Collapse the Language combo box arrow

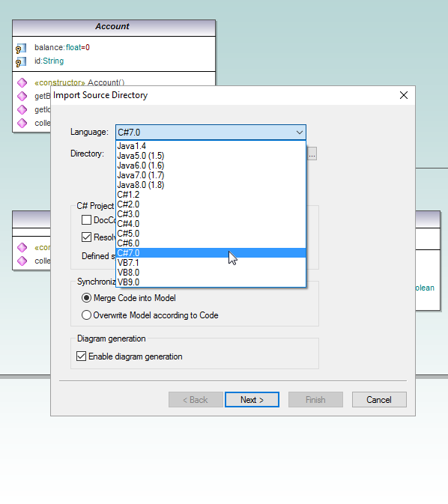[300, 133]
